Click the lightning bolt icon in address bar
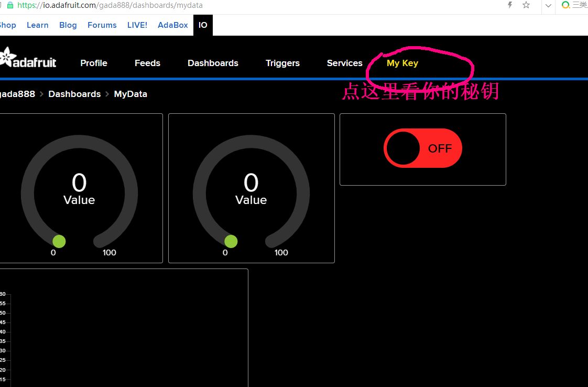The height and width of the screenshot is (387, 588). point(509,5)
